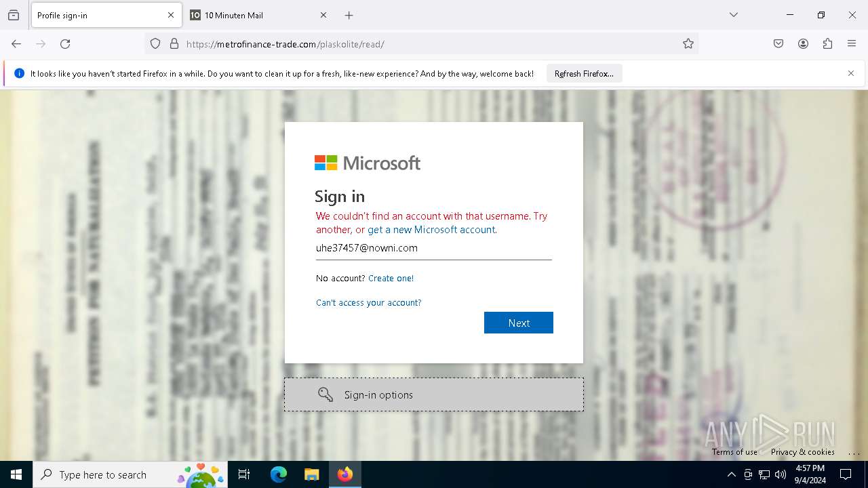Open the Create one! link
Viewport: 868px width, 488px height.
pyautogui.click(x=391, y=279)
